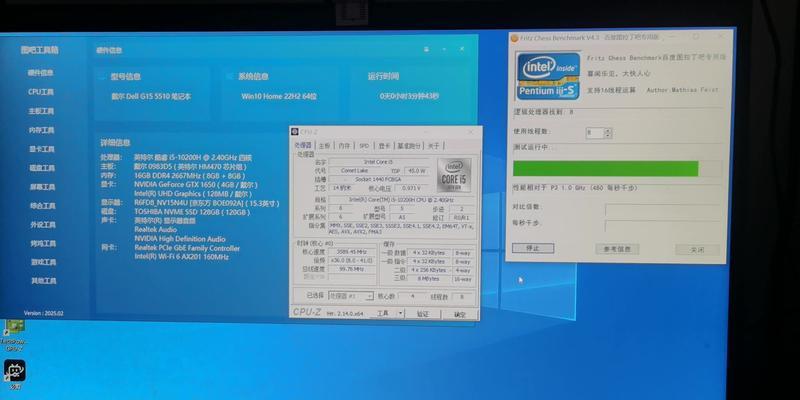The image size is (800, 400).
Task: Open the 综合工具 sidebar item
Action: click(x=43, y=206)
